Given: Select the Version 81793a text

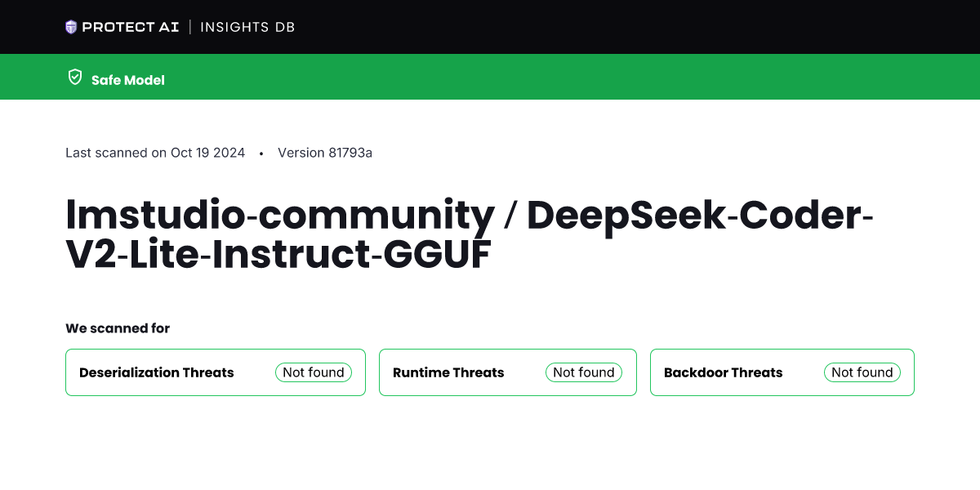Looking at the screenshot, I should pos(325,153).
